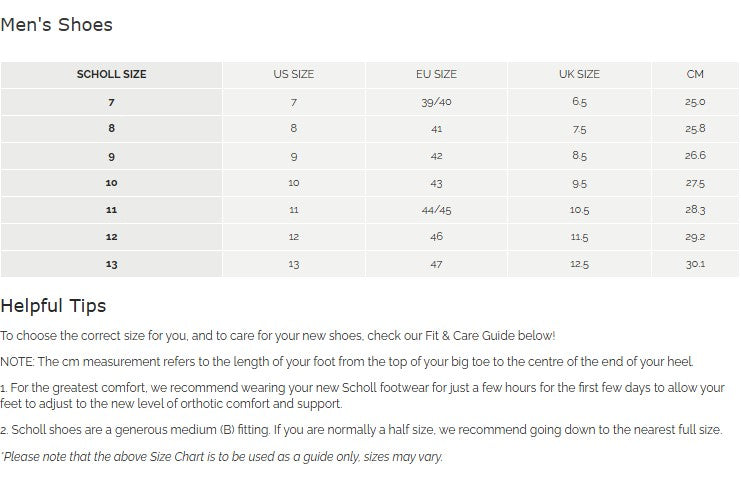741x480 pixels.
Task: Click the CM column header
Action: tap(695, 75)
